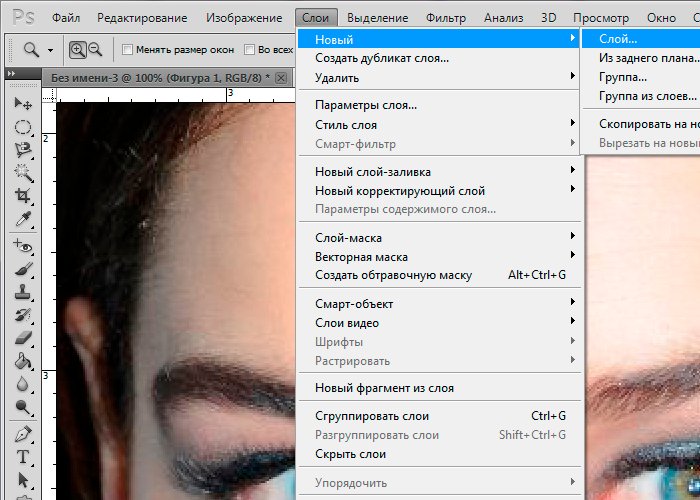Select the Eyedropper tool

click(22, 220)
